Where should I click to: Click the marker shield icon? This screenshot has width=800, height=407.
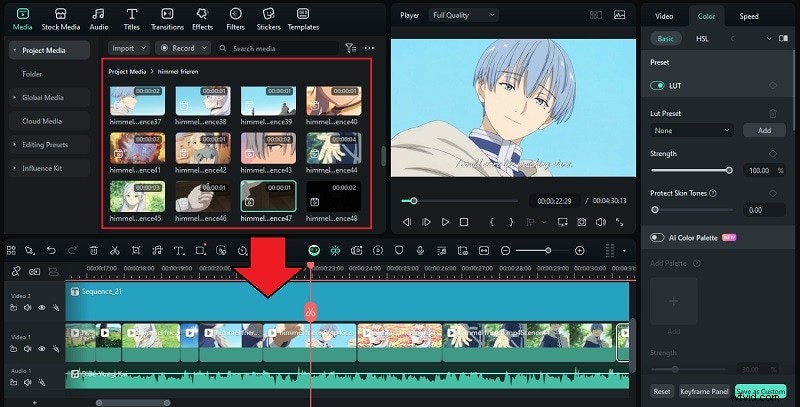click(399, 250)
